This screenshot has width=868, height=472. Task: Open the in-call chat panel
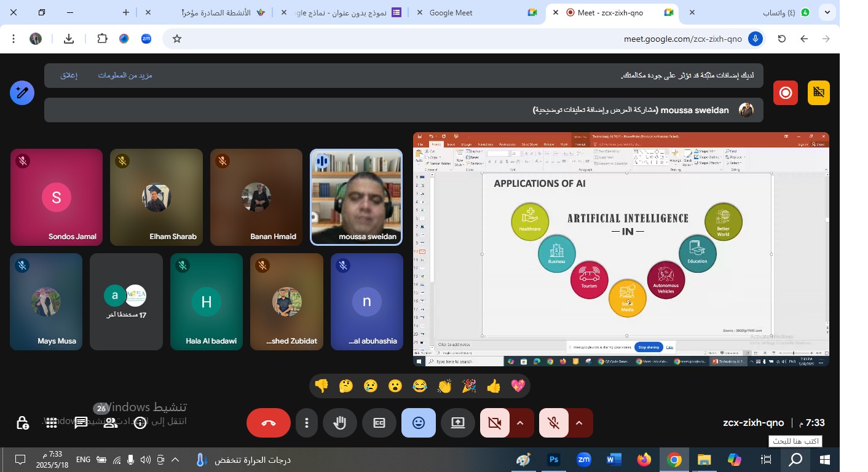[x=81, y=423]
